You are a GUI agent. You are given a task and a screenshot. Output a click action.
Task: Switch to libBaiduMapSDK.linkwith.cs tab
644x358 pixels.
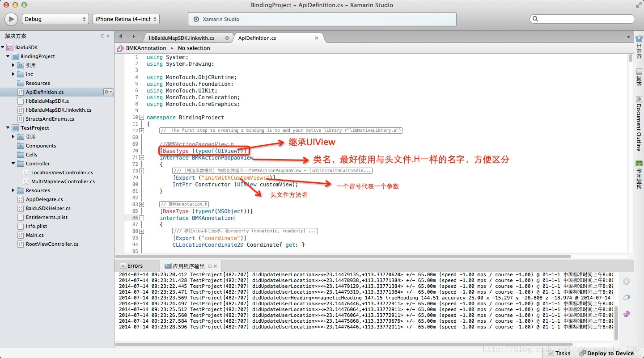point(182,38)
